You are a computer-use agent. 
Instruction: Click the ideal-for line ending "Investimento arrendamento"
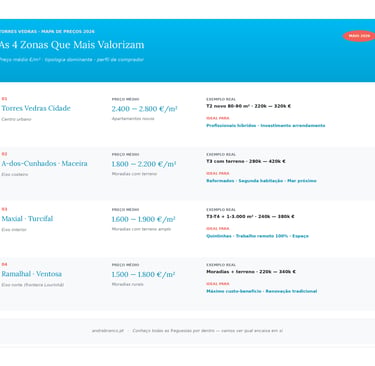tap(266, 125)
